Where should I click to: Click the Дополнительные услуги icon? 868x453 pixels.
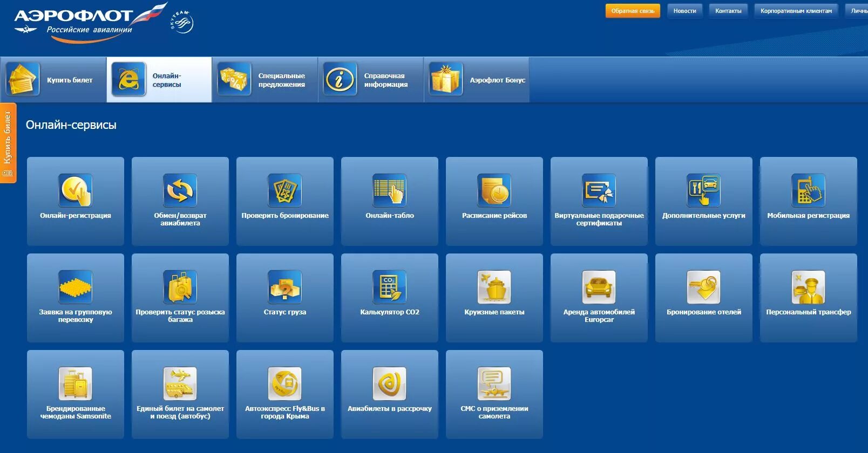(x=704, y=190)
